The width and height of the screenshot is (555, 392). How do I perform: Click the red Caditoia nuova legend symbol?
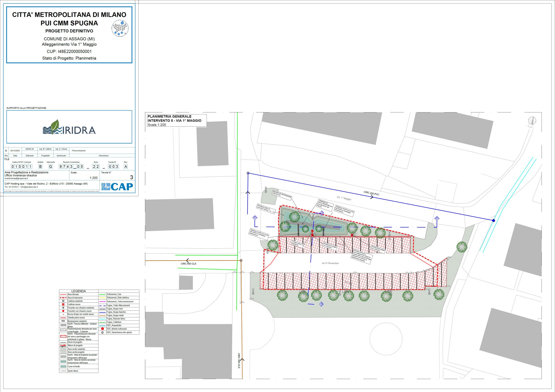[63, 304]
